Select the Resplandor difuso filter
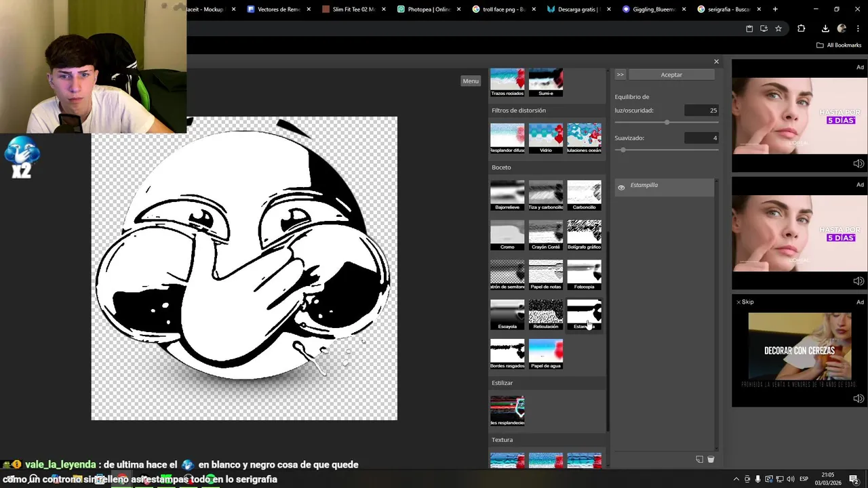The height and width of the screenshot is (488, 868). tap(507, 138)
